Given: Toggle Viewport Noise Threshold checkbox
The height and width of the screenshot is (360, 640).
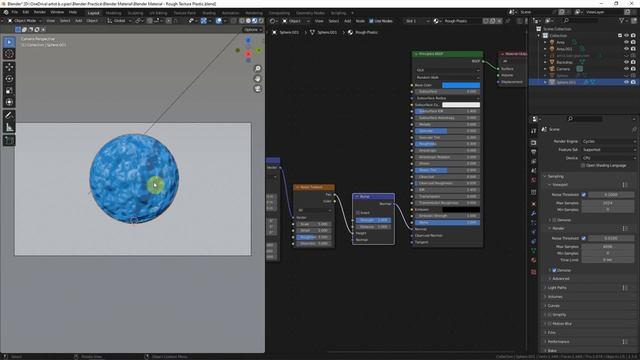Looking at the screenshot, I should pyautogui.click(x=584, y=195).
